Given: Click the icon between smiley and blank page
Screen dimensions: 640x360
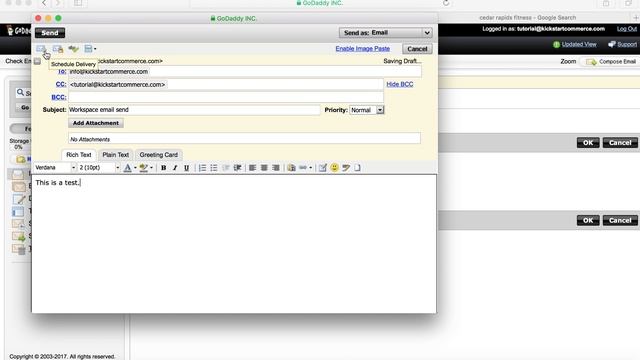Looking at the screenshot, I should (346, 168).
